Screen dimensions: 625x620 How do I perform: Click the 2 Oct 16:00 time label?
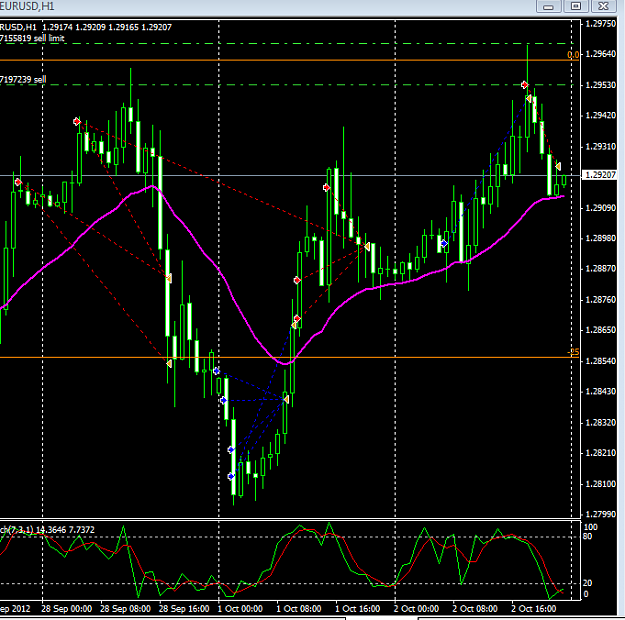533,609
